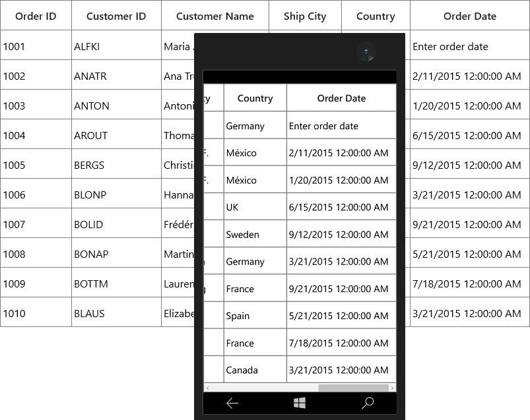
Task: Select the 6/15/2015 date cell in phone grid
Action: pos(341,206)
